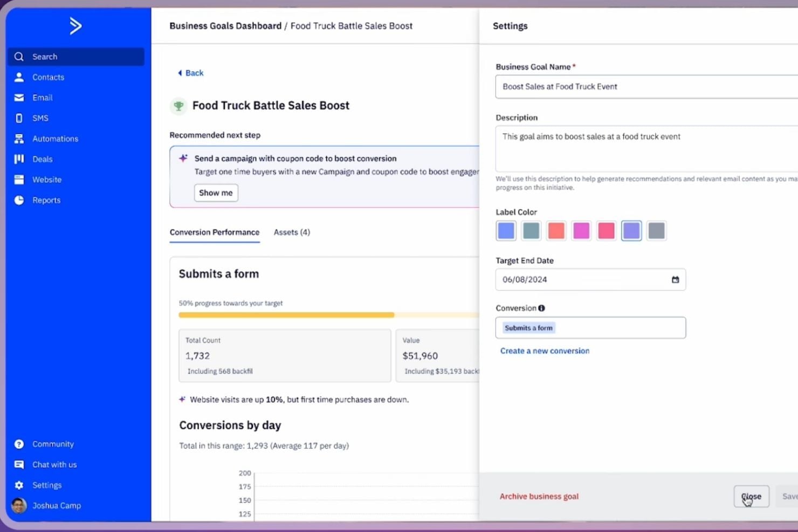Click the Conversion info icon

[541, 308]
